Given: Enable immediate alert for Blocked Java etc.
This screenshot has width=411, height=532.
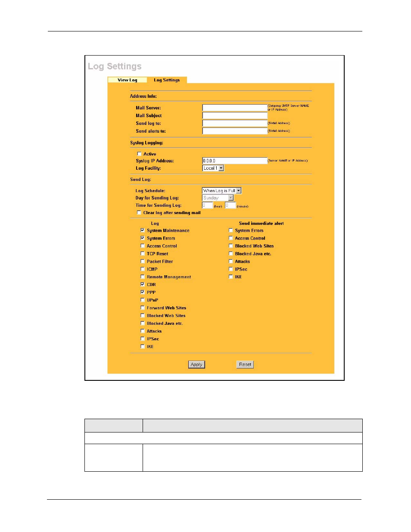Looking at the screenshot, I should [231, 254].
